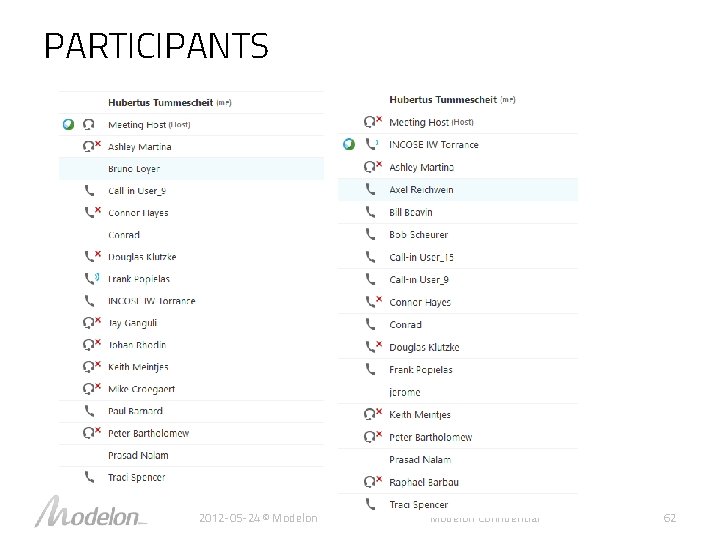Image resolution: width=720 pixels, height=540 pixels.
Task: Click phone icon beside Call-in User_15
Action: pos(371,257)
